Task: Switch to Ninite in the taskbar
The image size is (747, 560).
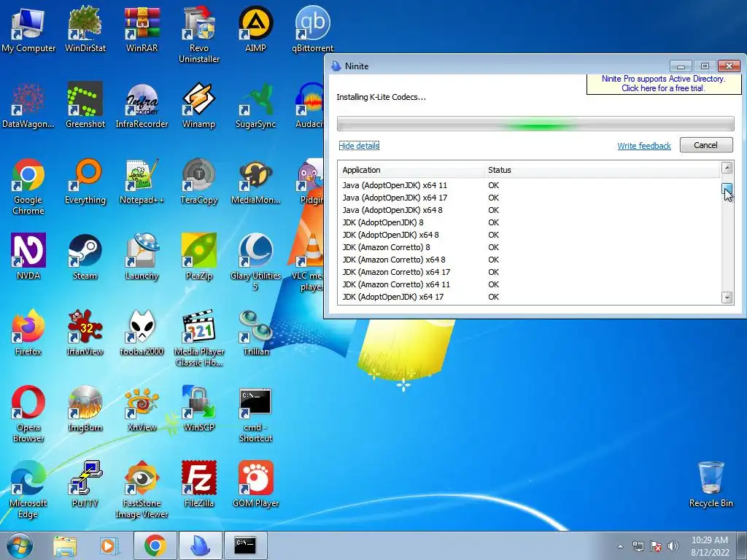Action: [200, 545]
